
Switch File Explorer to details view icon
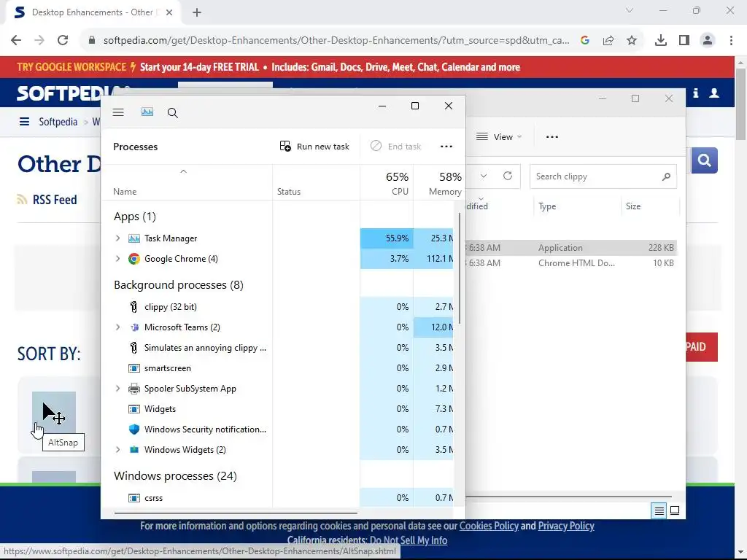click(659, 511)
